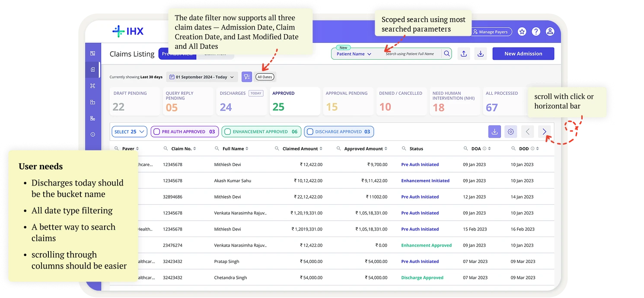Open the hospital-link icon in the sidebar
The image size is (644, 298).
click(92, 118)
